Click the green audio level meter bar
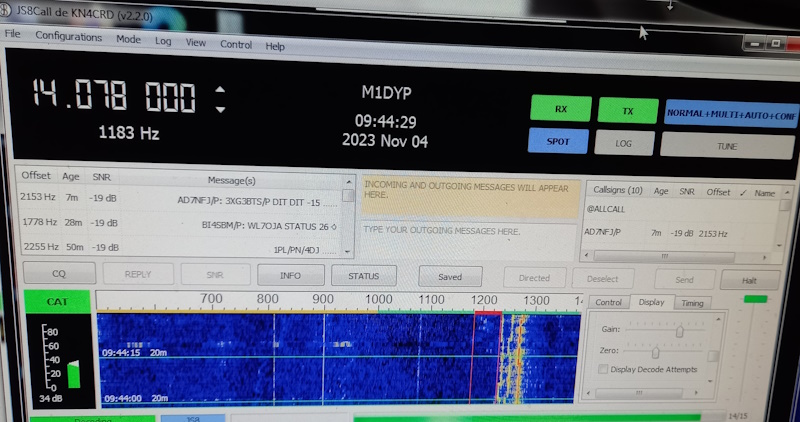 [74, 374]
